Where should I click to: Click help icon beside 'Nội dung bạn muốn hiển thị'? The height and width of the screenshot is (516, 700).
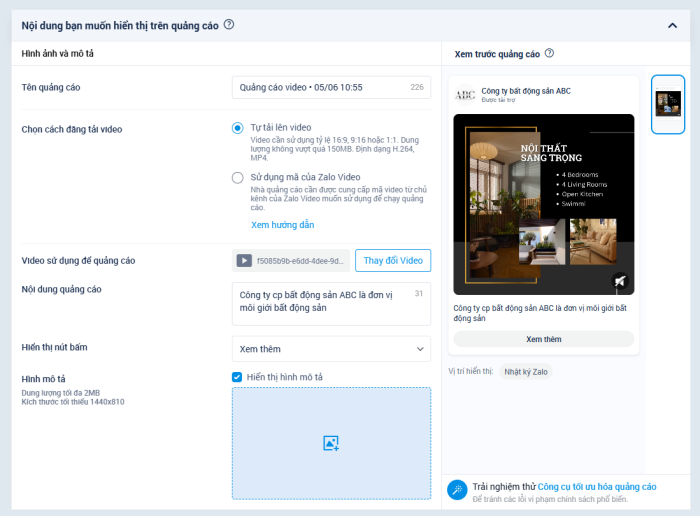pyautogui.click(x=229, y=25)
